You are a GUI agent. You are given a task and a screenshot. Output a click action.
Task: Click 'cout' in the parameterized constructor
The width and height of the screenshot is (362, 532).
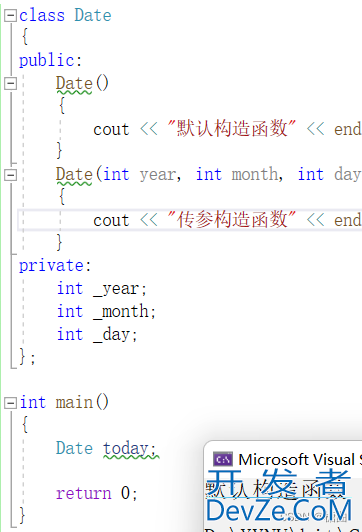tap(111, 221)
